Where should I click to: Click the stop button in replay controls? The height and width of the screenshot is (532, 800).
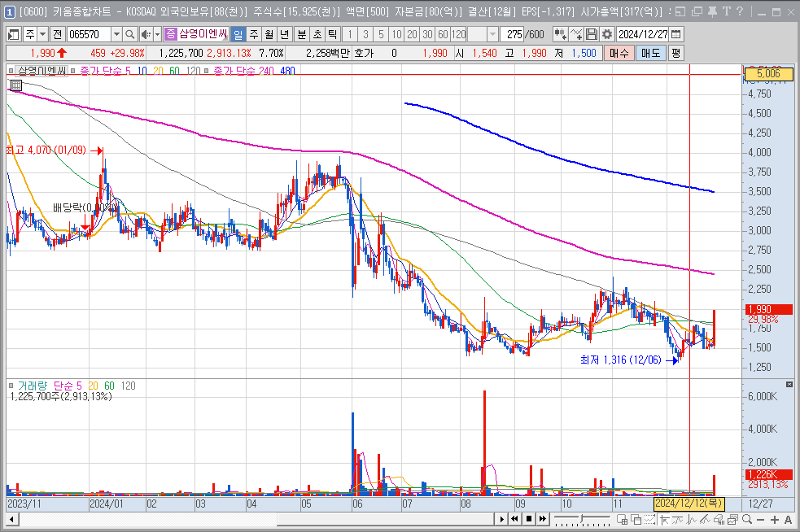click(529, 519)
